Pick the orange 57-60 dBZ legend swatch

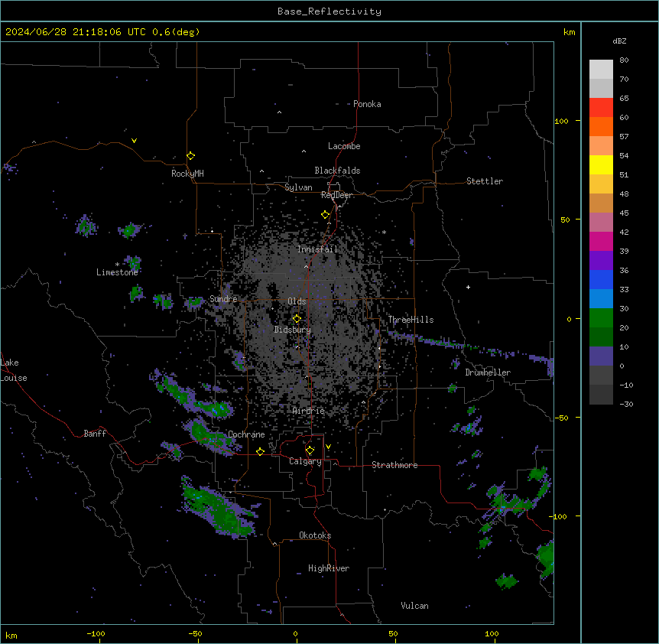[601, 126]
